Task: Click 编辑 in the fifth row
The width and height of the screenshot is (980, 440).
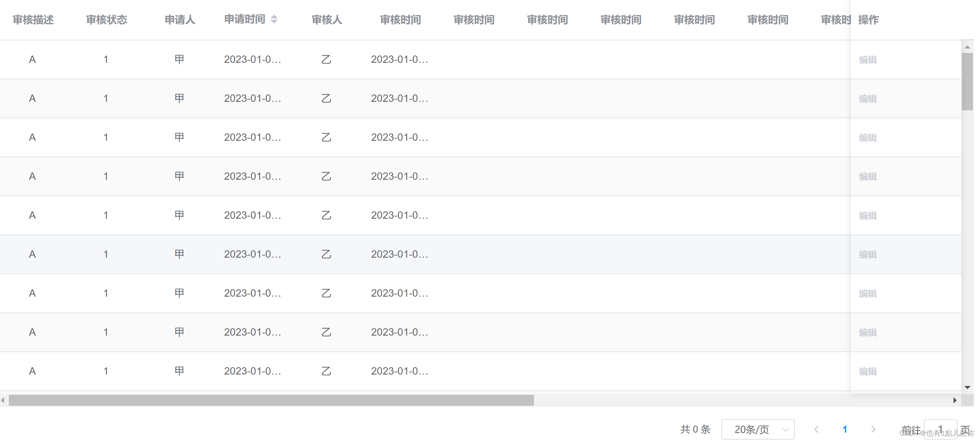Action: [x=868, y=215]
